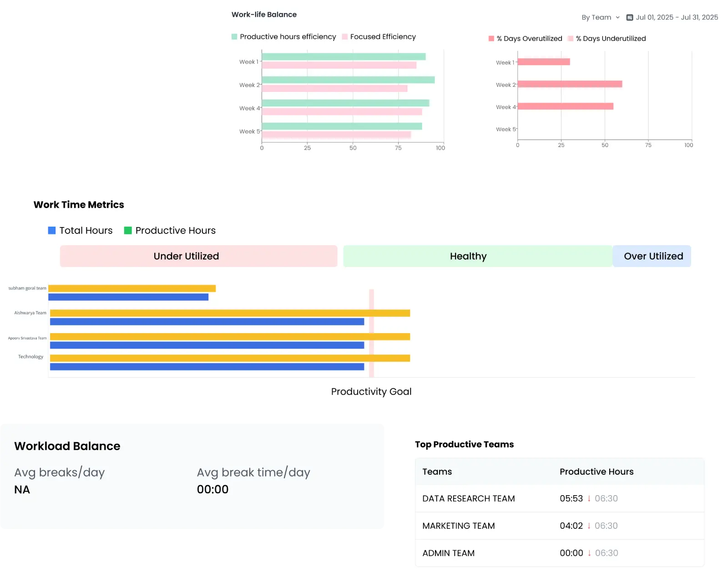
Task: Click the green legend swatch for Productive Hours
Action: [x=128, y=230]
